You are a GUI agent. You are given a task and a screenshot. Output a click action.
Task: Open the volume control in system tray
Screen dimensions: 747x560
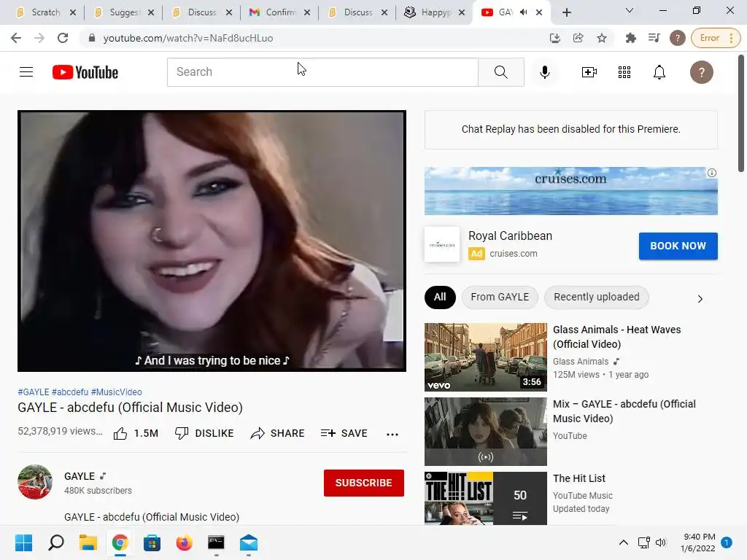660,542
